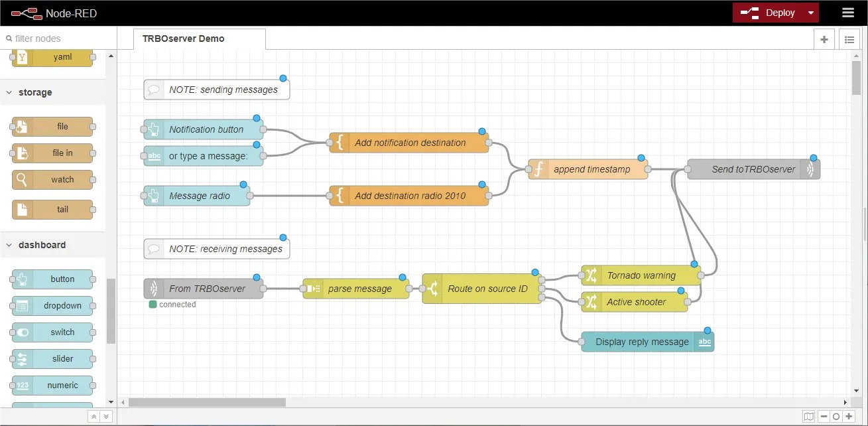Add a new flow with plus button
This screenshot has height=426, width=868.
[824, 39]
